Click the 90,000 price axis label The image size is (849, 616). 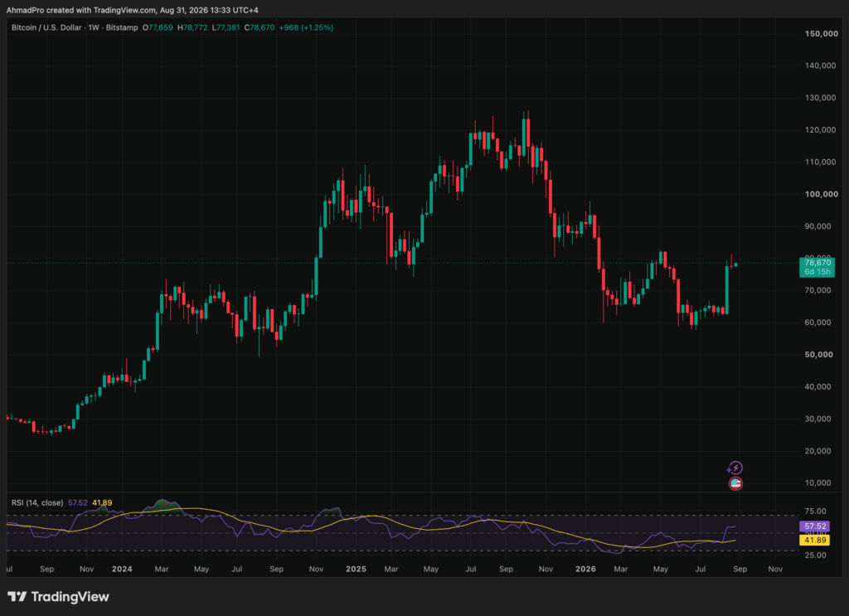(x=817, y=226)
